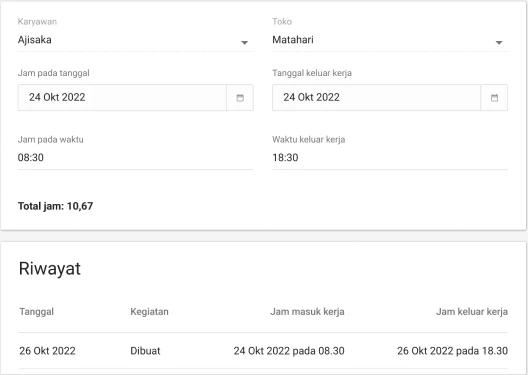Screen dimensions: 528x375
Task: Click the Kegiatan column header
Action: [149, 312]
